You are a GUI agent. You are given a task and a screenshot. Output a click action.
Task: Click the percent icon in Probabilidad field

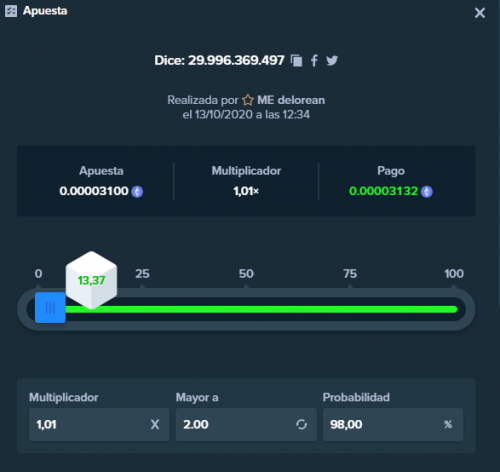tap(448, 425)
